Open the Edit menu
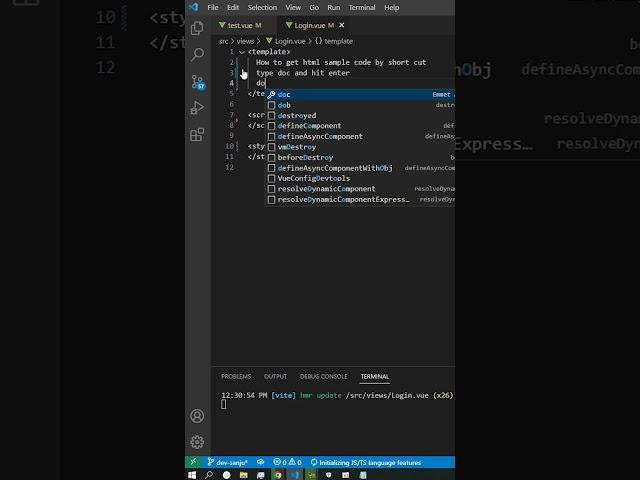This screenshot has width=640, height=480. point(233,7)
